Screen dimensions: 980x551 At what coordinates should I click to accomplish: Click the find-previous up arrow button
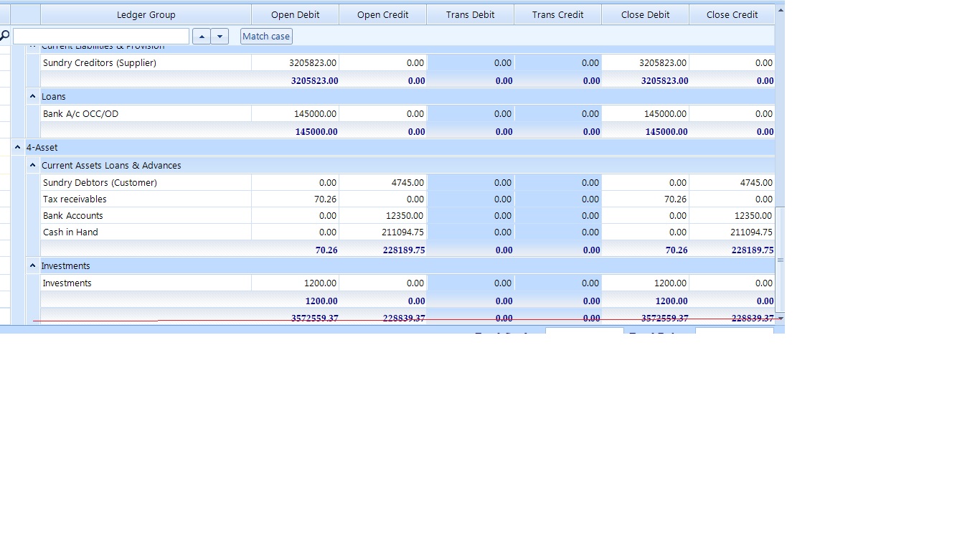click(x=202, y=36)
